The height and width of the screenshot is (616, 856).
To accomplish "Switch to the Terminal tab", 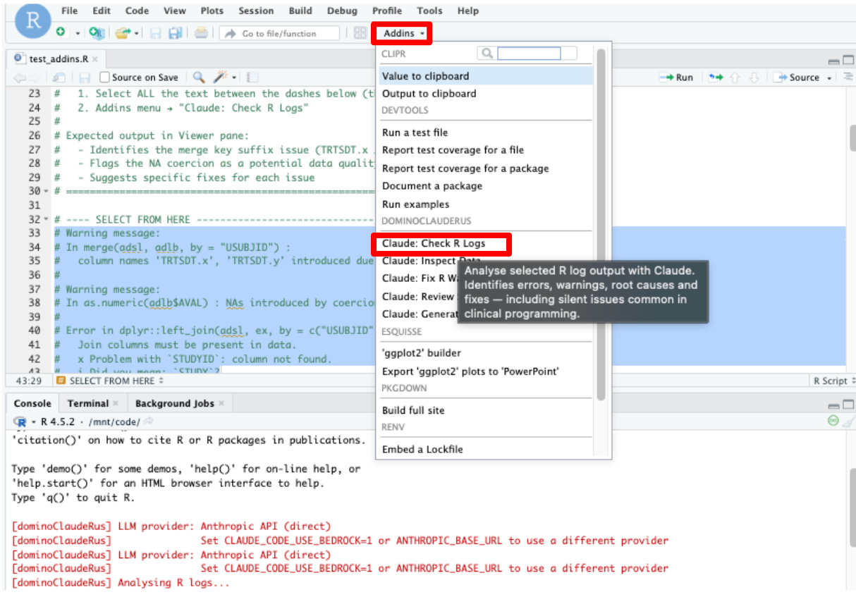I will tap(88, 403).
